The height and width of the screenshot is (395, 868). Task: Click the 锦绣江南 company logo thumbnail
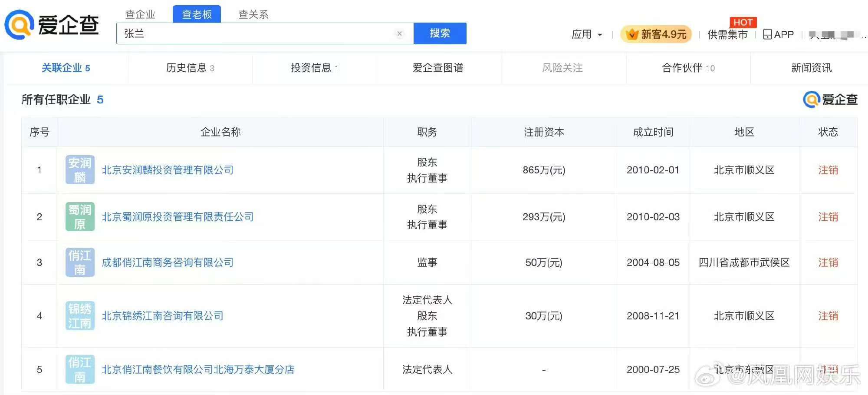[x=80, y=316]
